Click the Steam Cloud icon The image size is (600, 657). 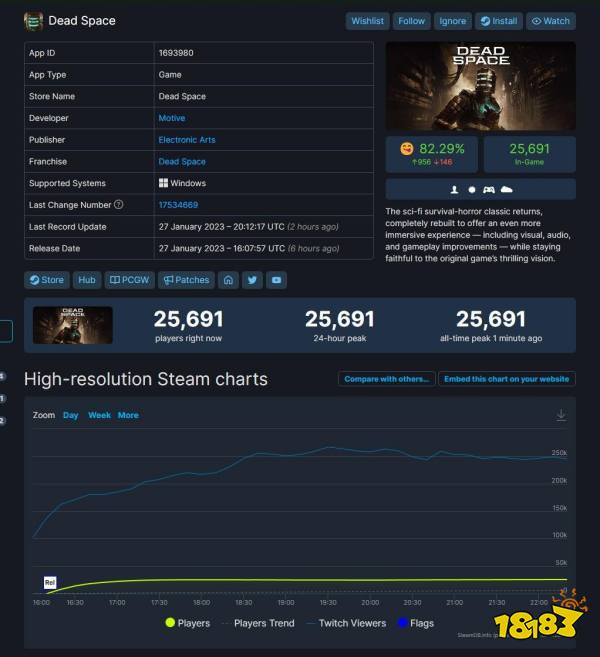click(x=507, y=189)
